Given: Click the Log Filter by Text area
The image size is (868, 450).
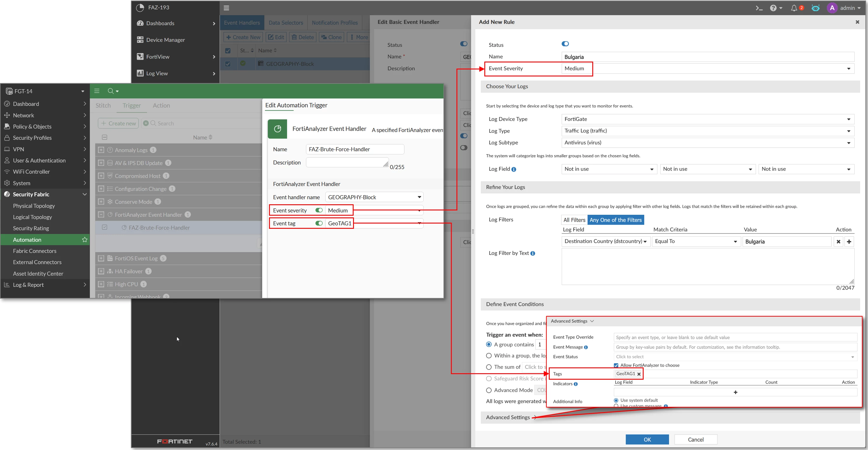Looking at the screenshot, I should pyautogui.click(x=708, y=267).
